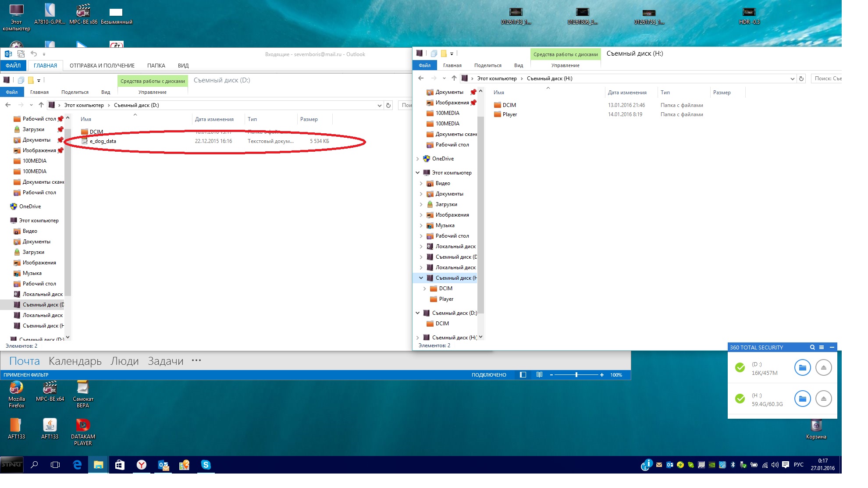Switch to Календарь in Outlook navigation

pyautogui.click(x=75, y=361)
